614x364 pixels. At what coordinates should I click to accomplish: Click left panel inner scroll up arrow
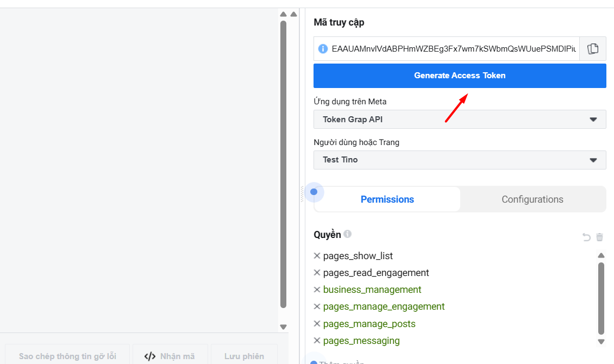pos(284,14)
